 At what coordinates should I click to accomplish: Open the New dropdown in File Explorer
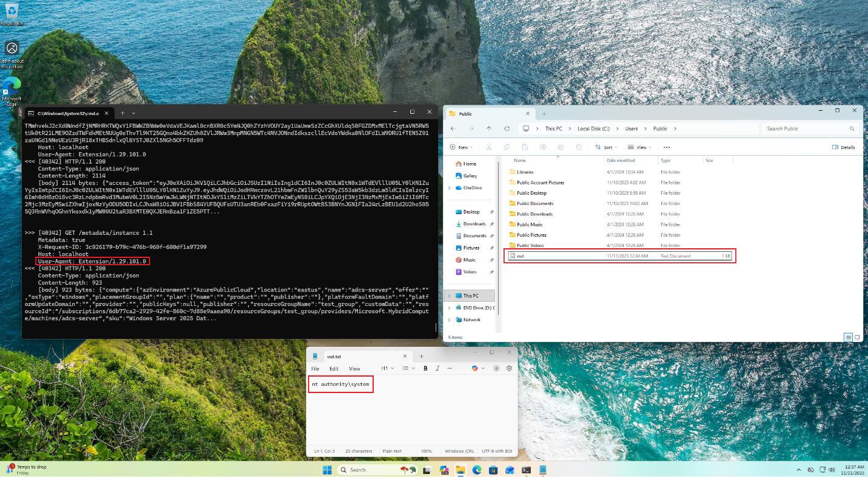pos(463,147)
